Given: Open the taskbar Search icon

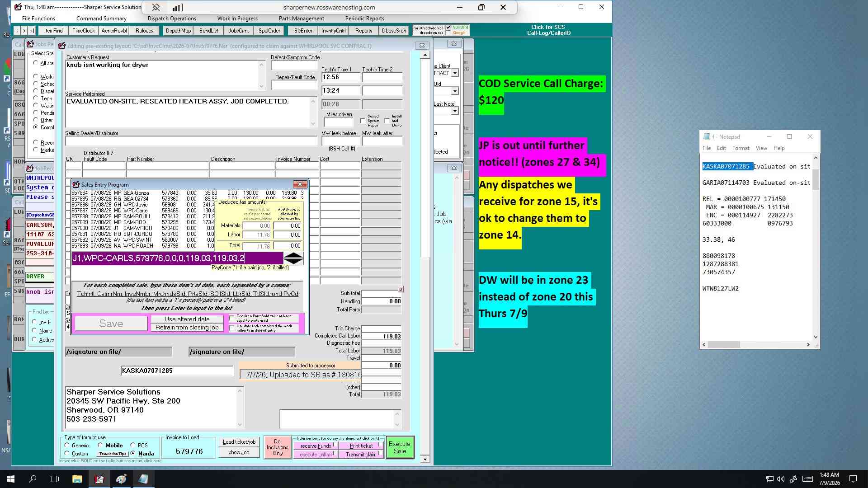Looking at the screenshot, I should point(33,479).
